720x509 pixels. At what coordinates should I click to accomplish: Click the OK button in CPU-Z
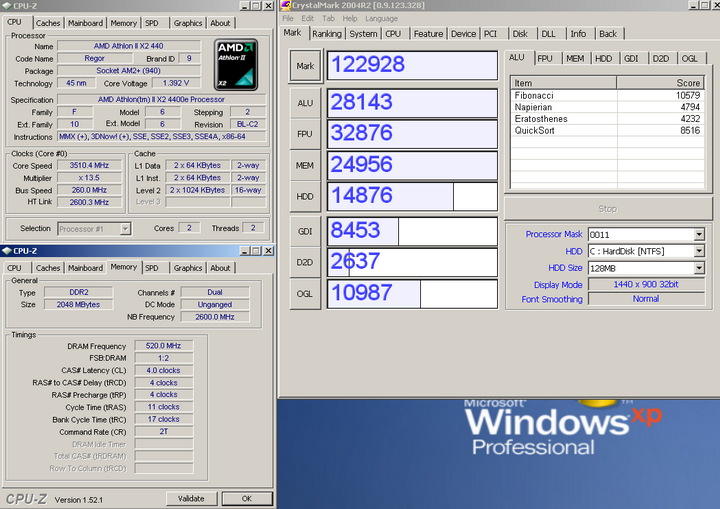pyautogui.click(x=247, y=498)
